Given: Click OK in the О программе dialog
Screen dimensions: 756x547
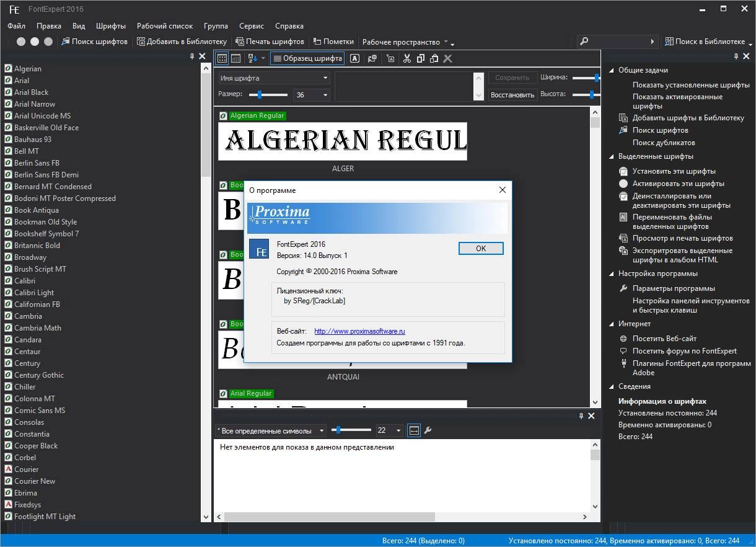Looking at the screenshot, I should click(481, 248).
